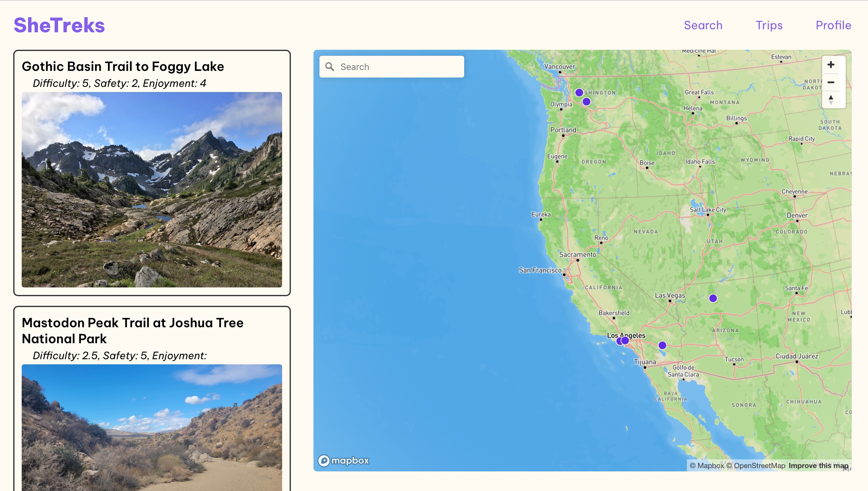Screen dimensions: 868x491
Task: Open the Gothic Basin Trail photo
Action: click(x=152, y=189)
